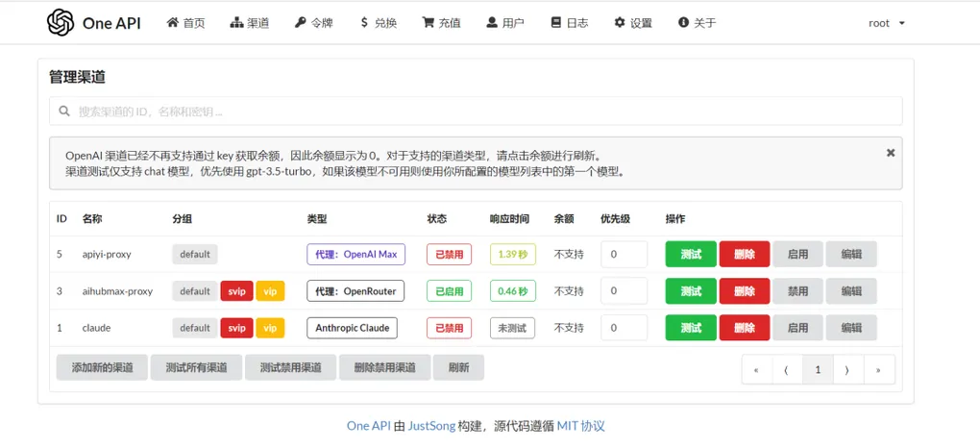The width and height of the screenshot is (980, 448).
Task: Click the 代理：OpenRouter type label
Action: pos(355,291)
